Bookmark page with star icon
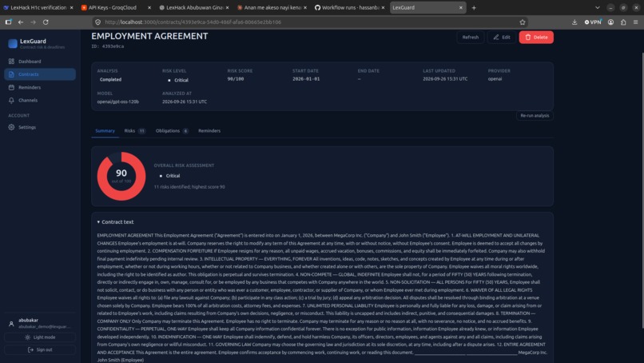Viewport: 644px width, 363px height. tap(523, 22)
